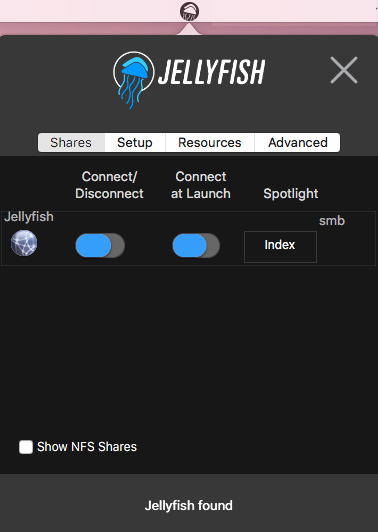
Task: Click the Jellyfish found status text
Action: 189,506
